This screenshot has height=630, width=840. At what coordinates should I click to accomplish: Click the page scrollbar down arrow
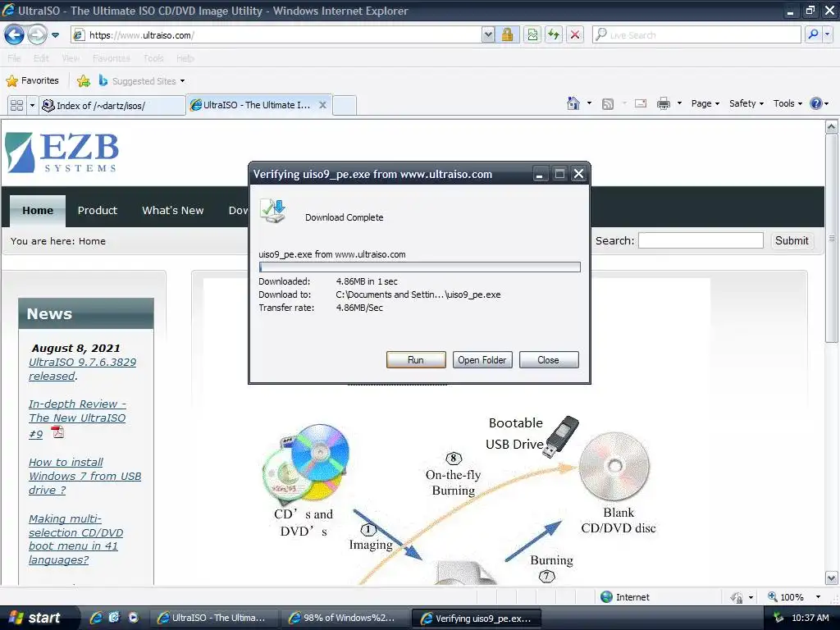[x=832, y=578]
